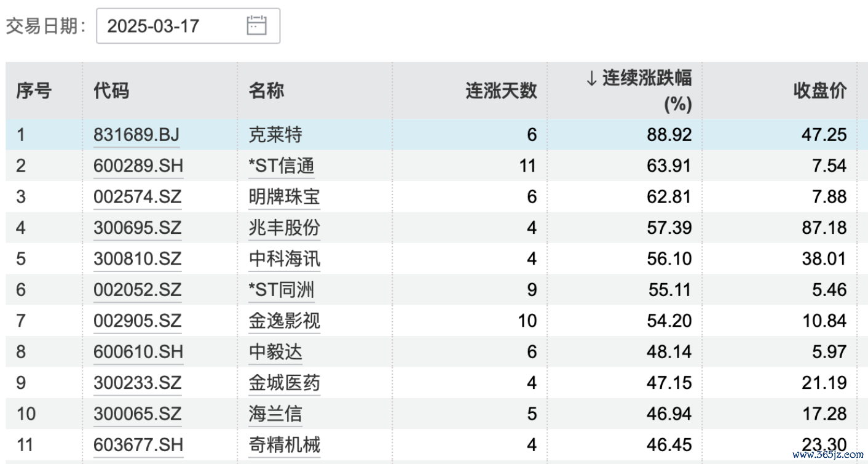Image resolution: width=868 pixels, height=464 pixels.
Task: Click closing price 47.25
Action: pyautogui.click(x=825, y=135)
